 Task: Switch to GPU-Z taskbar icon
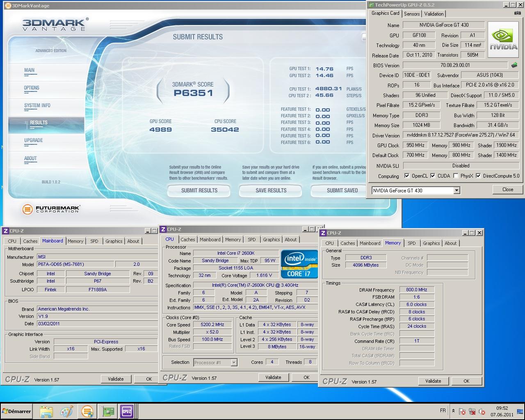107,411
